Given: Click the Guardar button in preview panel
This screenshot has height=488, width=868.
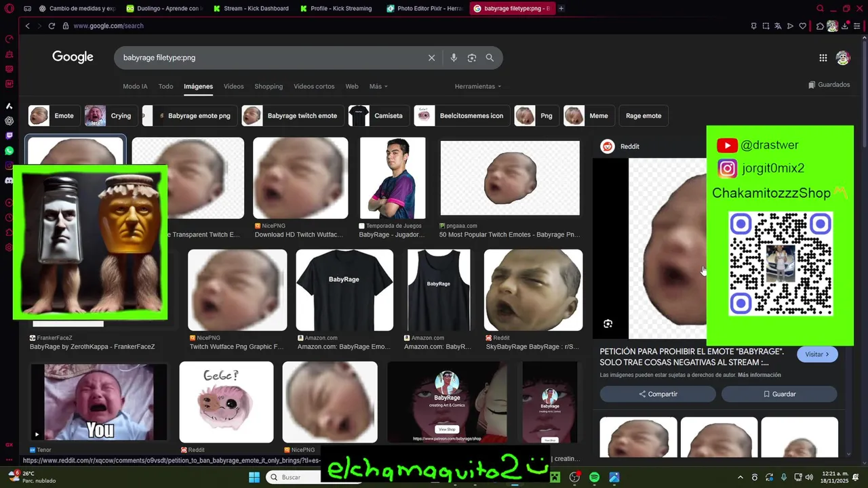Looking at the screenshot, I should 779,394.
